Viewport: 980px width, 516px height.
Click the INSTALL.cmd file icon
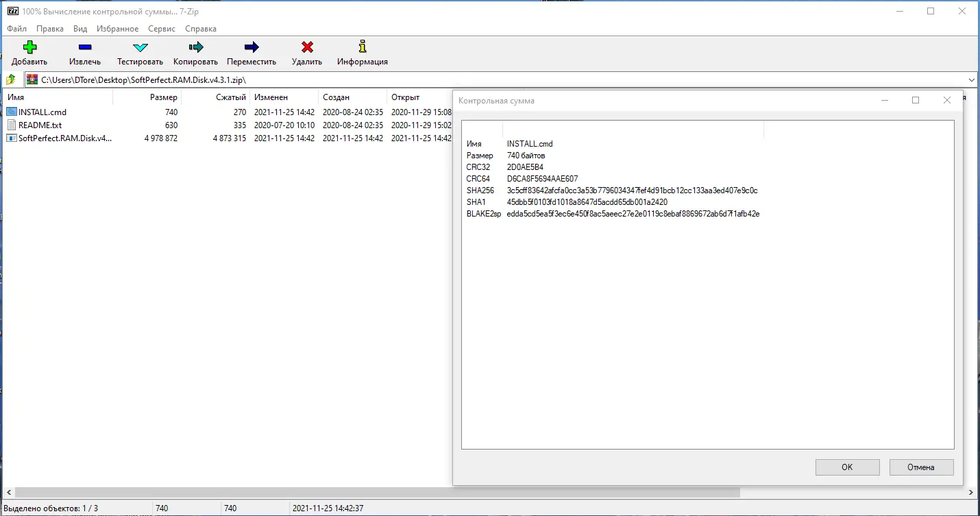pyautogui.click(x=12, y=112)
